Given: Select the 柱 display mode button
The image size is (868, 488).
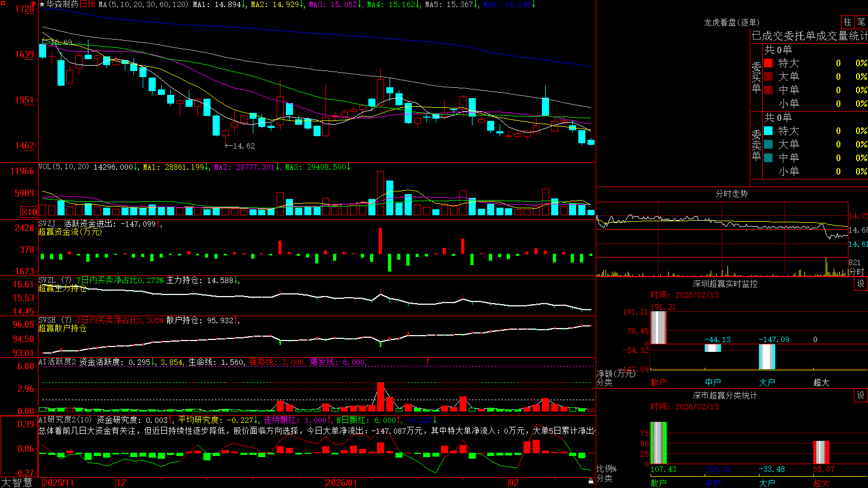Looking at the screenshot, I should click(x=847, y=22).
